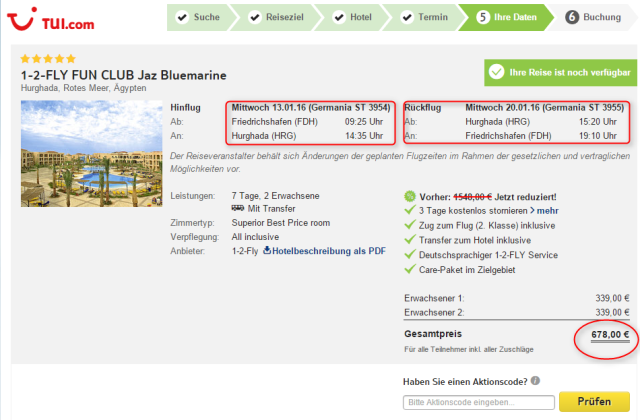This screenshot has width=640, height=420.
Task: Click the mehr chevron arrow
Action: pyautogui.click(x=532, y=211)
